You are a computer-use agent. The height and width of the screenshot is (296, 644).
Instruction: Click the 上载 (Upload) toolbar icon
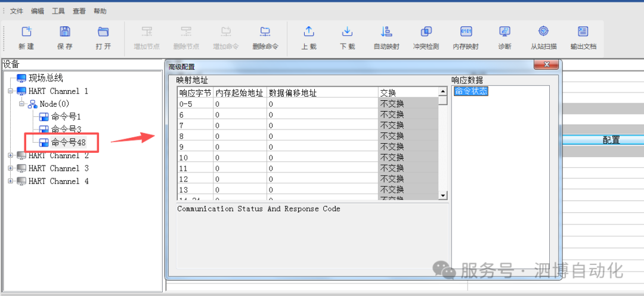(308, 32)
